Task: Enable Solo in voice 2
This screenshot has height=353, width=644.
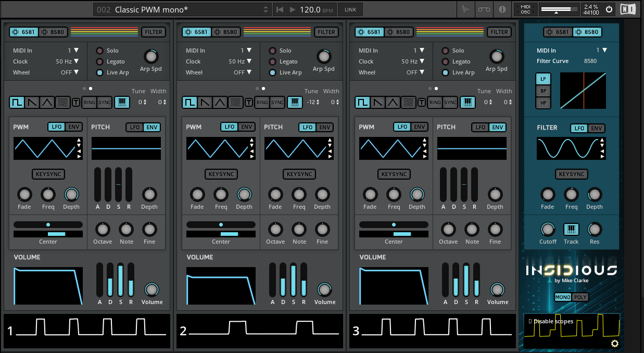Action: (x=272, y=51)
